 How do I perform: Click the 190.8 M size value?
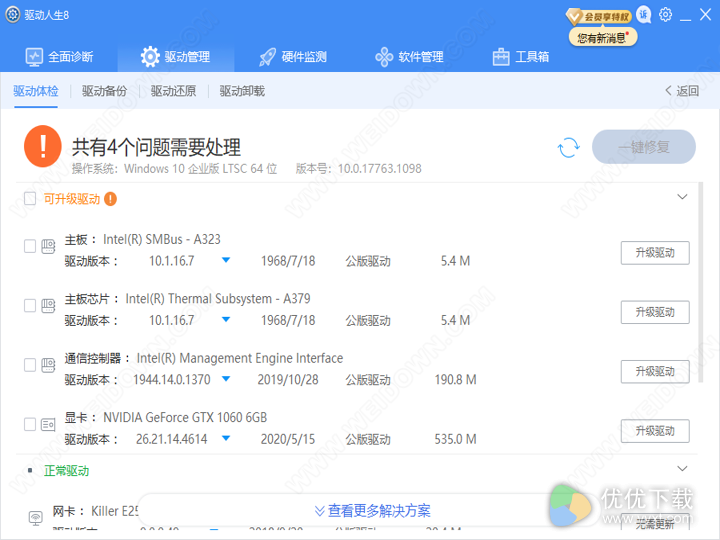(456, 380)
